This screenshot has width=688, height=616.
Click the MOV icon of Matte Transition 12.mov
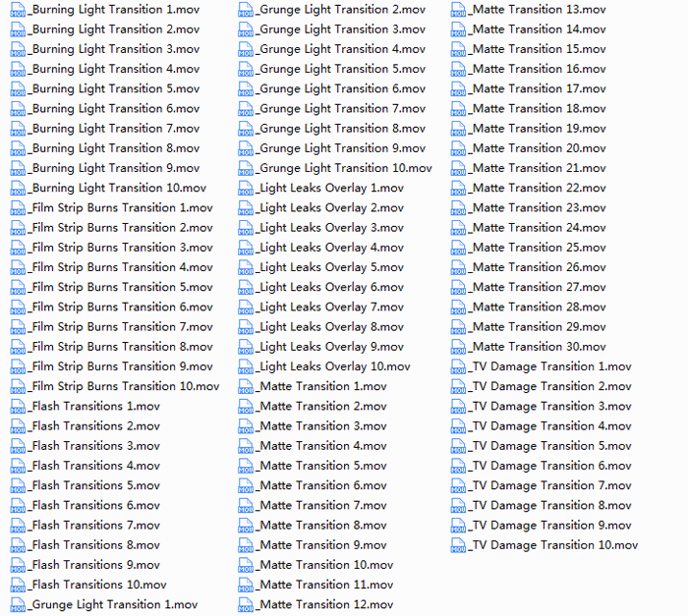tap(247, 605)
